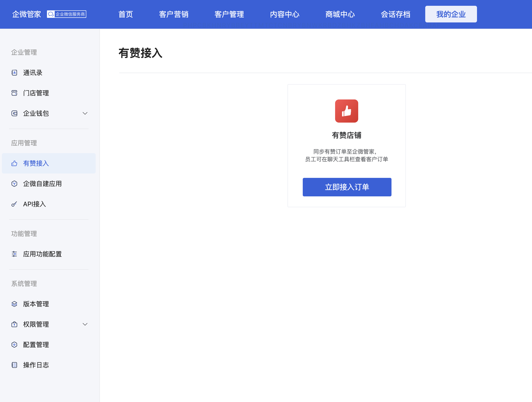Viewport: 532px width, 402px height.
Task: Switch to 客户营销 tab
Action: coord(174,14)
